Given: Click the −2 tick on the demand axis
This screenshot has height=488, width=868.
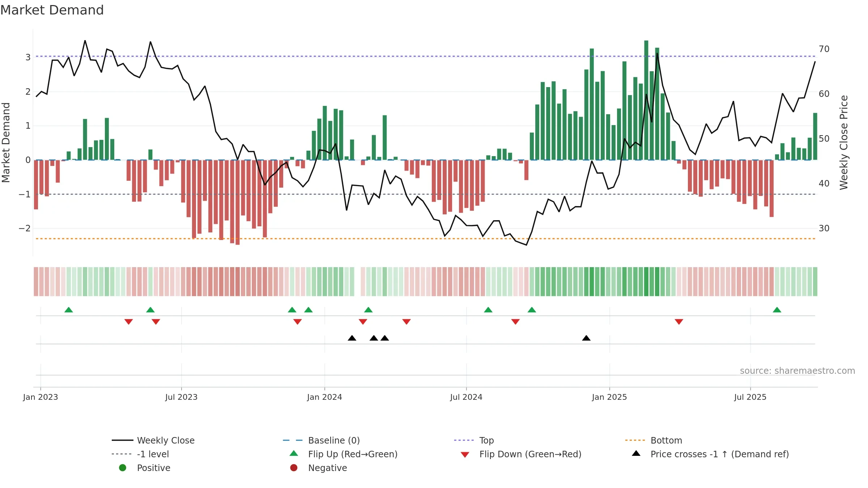Looking at the screenshot, I should pyautogui.click(x=25, y=228).
